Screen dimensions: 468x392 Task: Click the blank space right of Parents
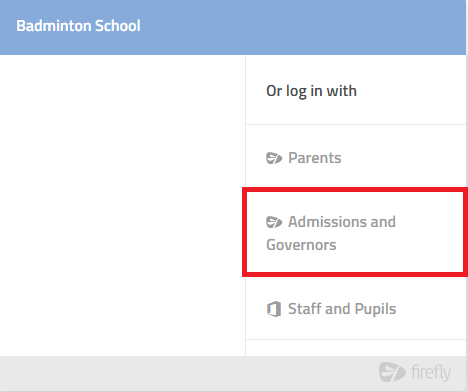coord(403,158)
